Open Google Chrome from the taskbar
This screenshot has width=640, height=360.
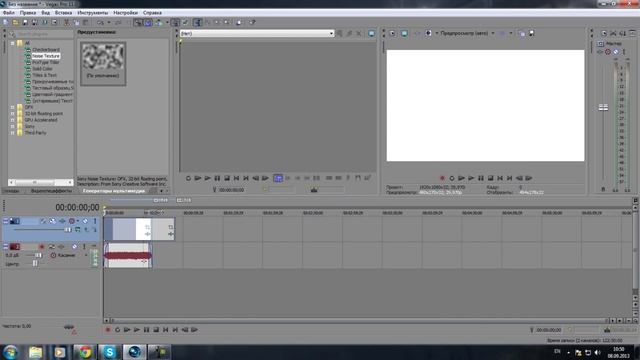84,352
